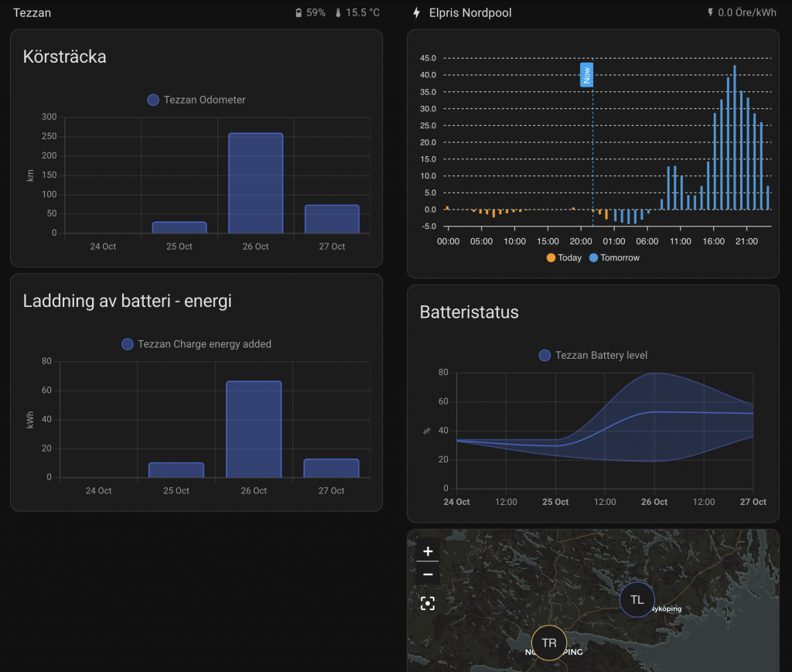Toggle the Tezzan Odometer legend series
This screenshot has height=672, width=792.
pos(196,100)
